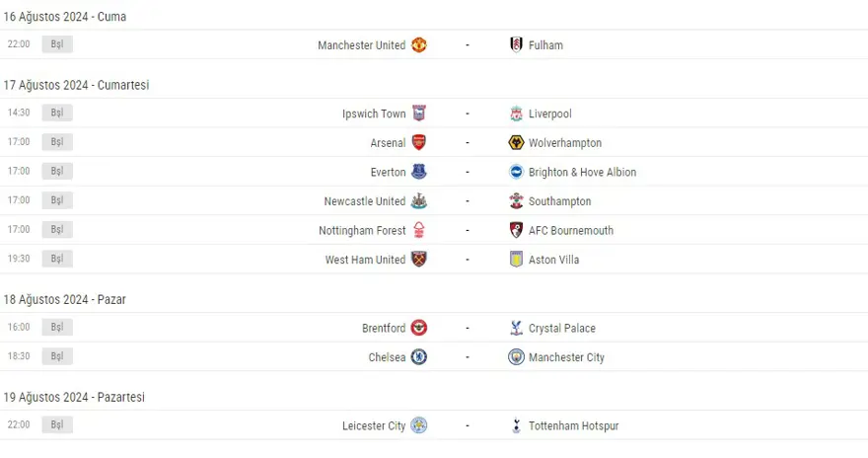Viewport: 868px width, 458px height.
Task: Click the Manchester City crest
Action: 516,357
